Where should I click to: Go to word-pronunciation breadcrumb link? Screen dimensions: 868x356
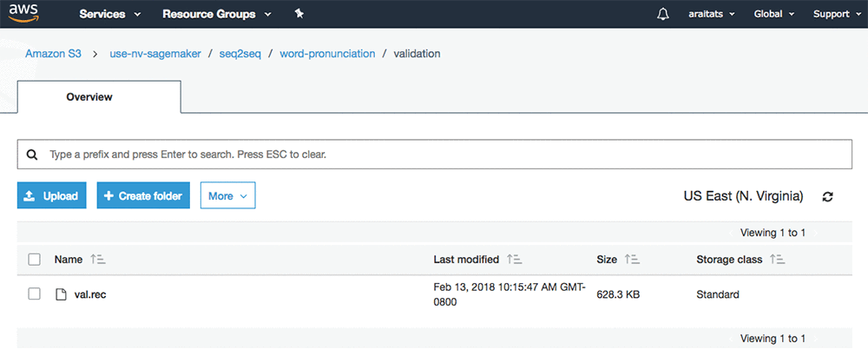(x=327, y=54)
